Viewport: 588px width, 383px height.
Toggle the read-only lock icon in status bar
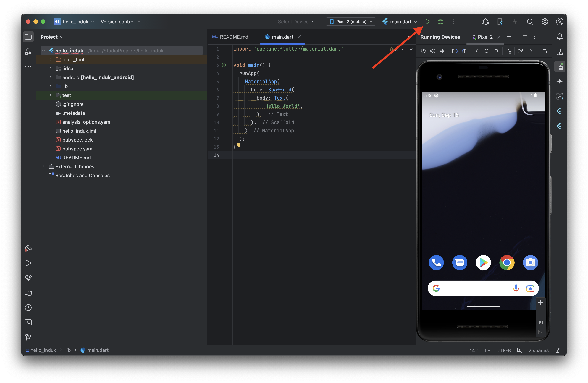pyautogui.click(x=558, y=350)
